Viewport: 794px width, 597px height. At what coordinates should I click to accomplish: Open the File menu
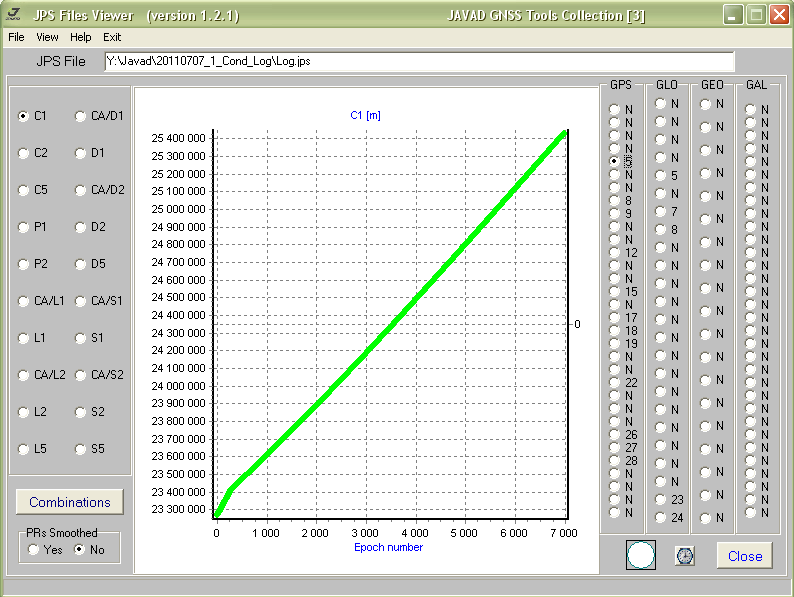(16, 37)
